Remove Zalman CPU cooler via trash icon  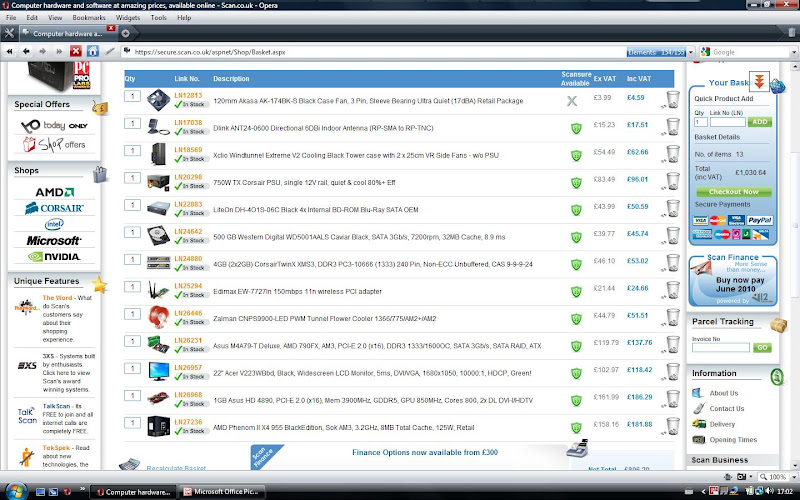point(673,316)
